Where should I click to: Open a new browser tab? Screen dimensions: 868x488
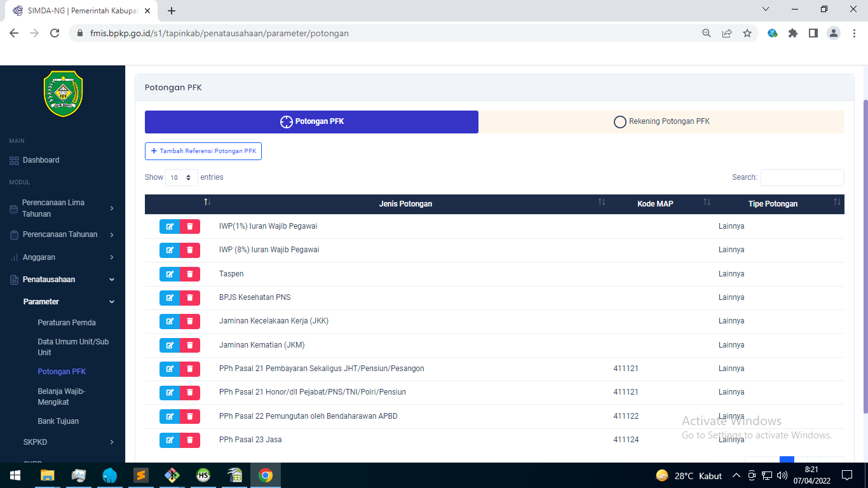[171, 11]
